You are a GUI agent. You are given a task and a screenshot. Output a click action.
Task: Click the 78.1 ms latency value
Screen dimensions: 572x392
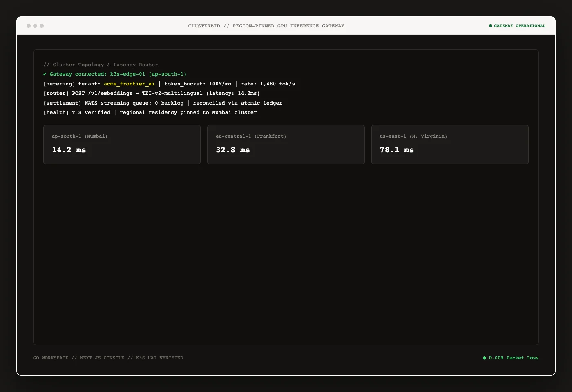coord(397,150)
